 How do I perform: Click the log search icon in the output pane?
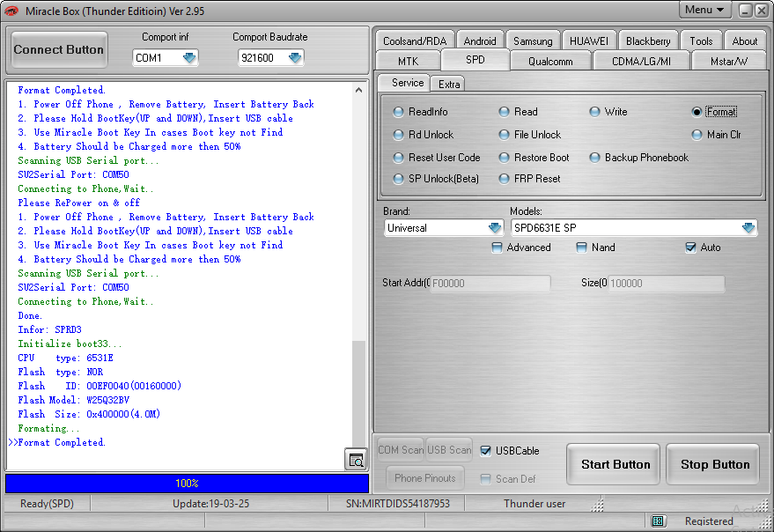click(x=356, y=460)
